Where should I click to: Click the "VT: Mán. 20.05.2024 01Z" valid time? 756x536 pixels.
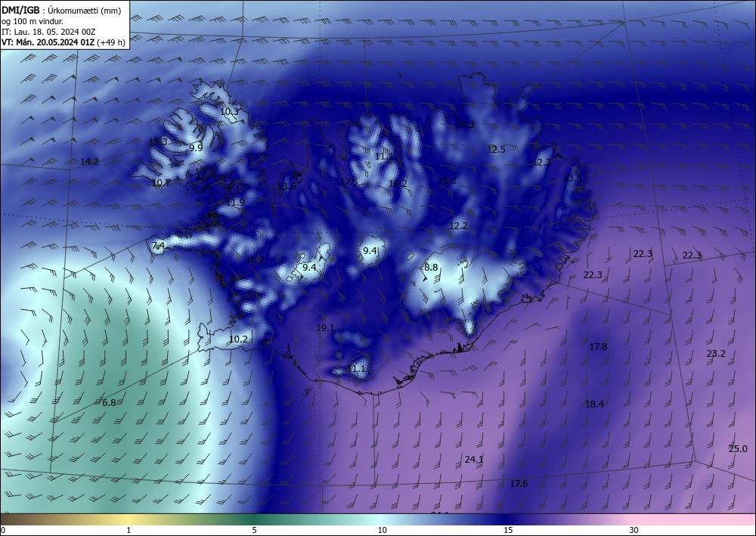coord(48,42)
